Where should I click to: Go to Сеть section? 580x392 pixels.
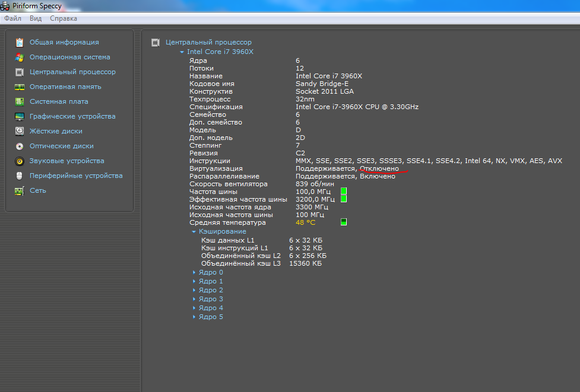pos(38,190)
